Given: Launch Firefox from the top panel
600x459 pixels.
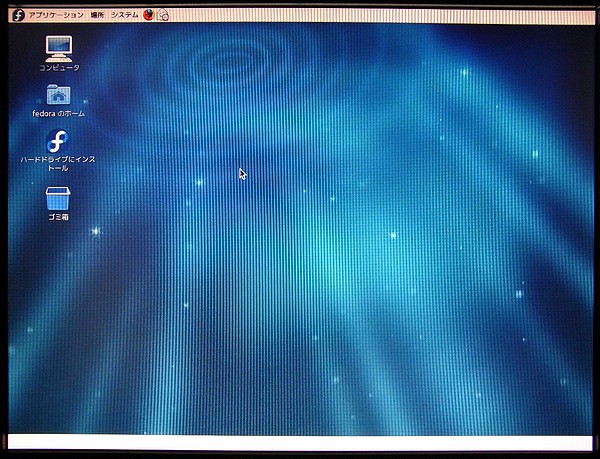Looking at the screenshot, I should (x=148, y=15).
